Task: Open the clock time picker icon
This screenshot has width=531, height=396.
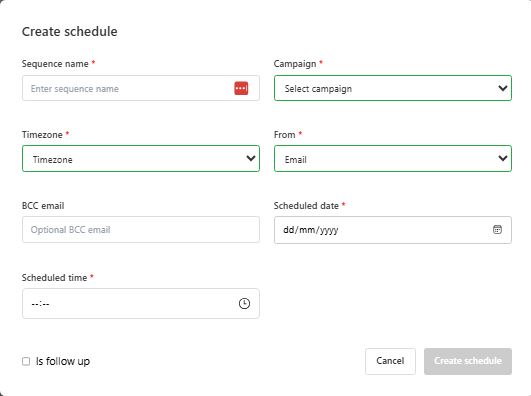Action: pyautogui.click(x=244, y=303)
